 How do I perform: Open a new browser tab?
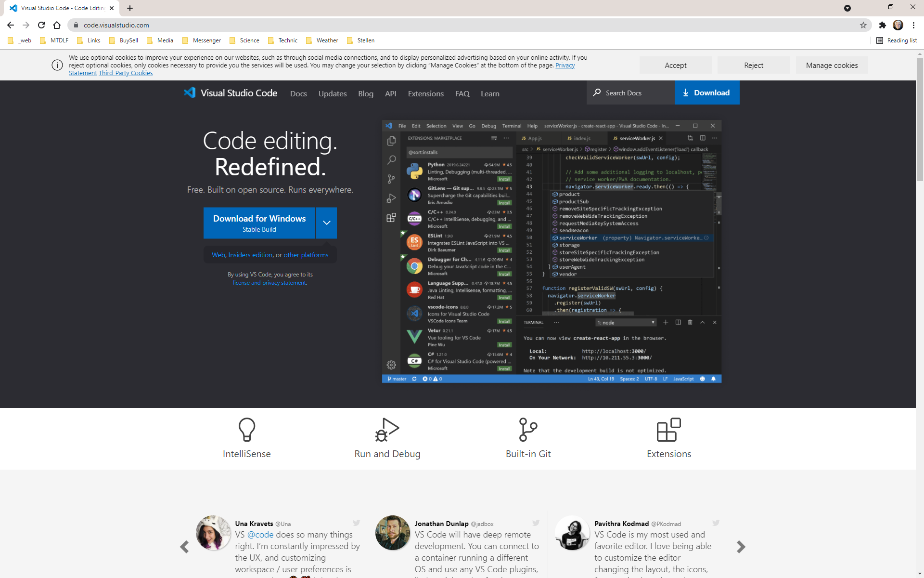[x=130, y=8]
